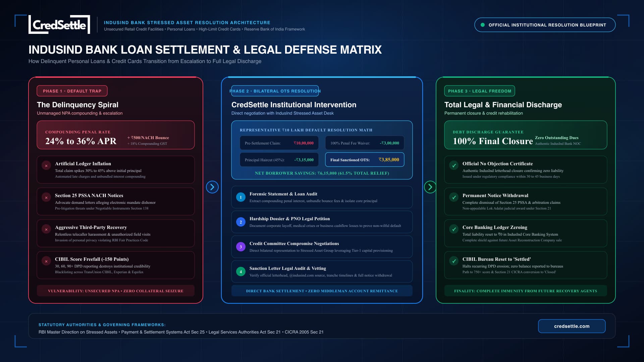This screenshot has width=644, height=362.
Task: Click the X icon beside Artificial Ledger Inflation
Action: (x=46, y=166)
